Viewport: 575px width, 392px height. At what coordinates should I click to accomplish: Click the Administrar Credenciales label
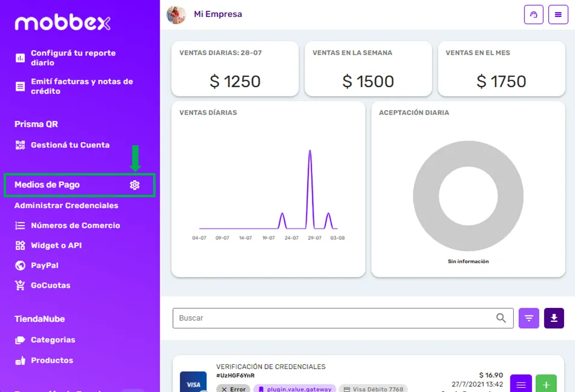[67, 206]
